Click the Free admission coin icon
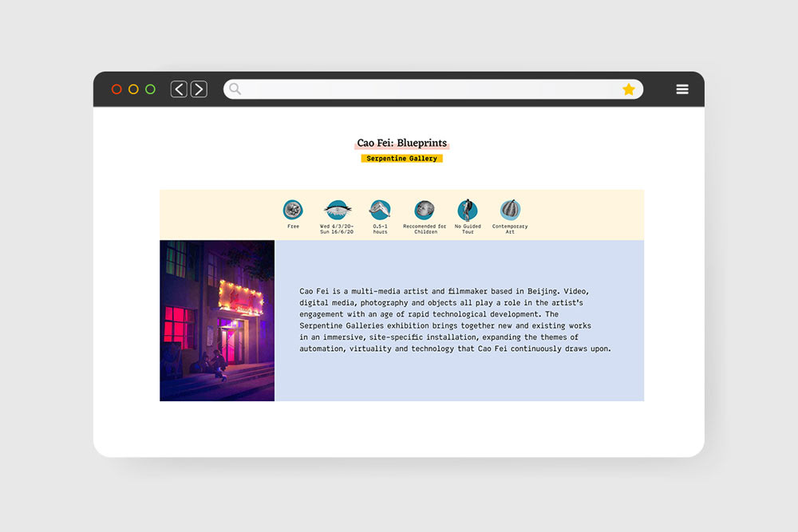This screenshot has height=532, width=798. [293, 210]
